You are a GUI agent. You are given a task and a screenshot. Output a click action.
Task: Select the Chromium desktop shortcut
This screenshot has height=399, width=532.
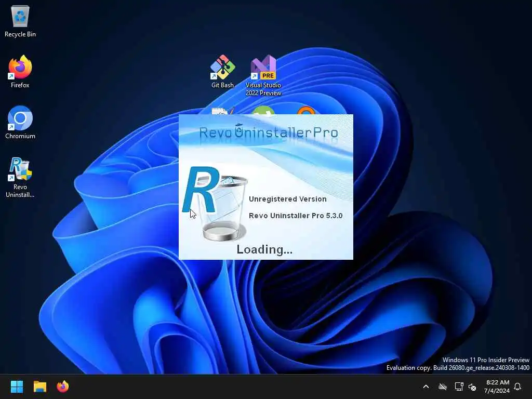point(20,123)
